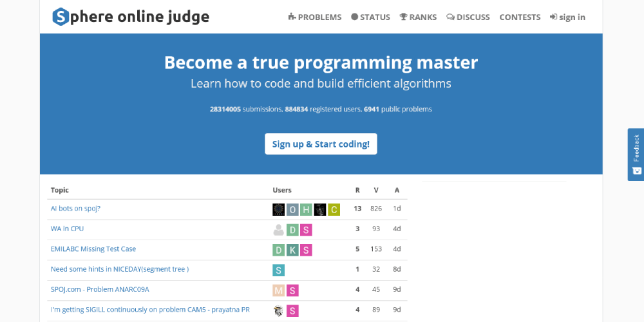Click the gray default avatar in WA in CPU row
The image size is (644, 322).
coord(278,230)
